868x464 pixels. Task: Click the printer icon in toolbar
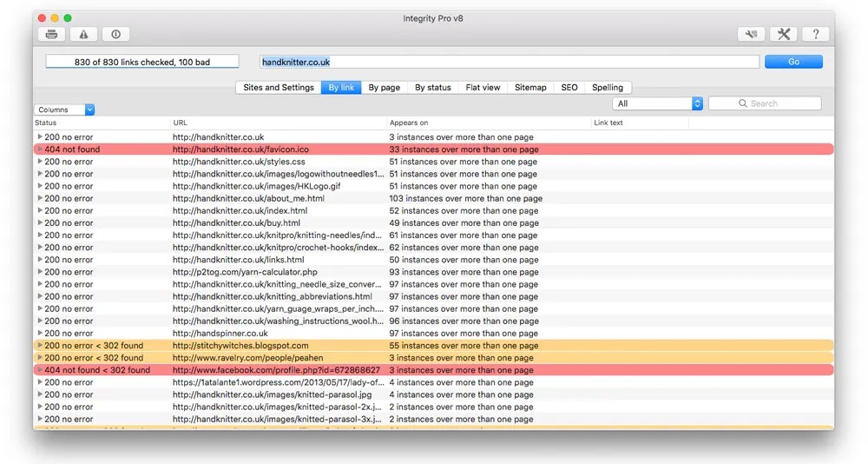(x=52, y=35)
